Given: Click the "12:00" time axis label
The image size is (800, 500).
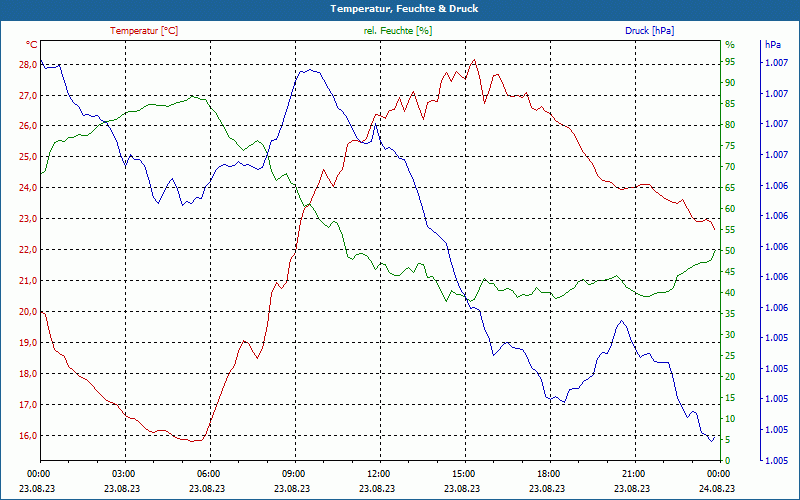Looking at the screenshot, I should click(378, 474).
